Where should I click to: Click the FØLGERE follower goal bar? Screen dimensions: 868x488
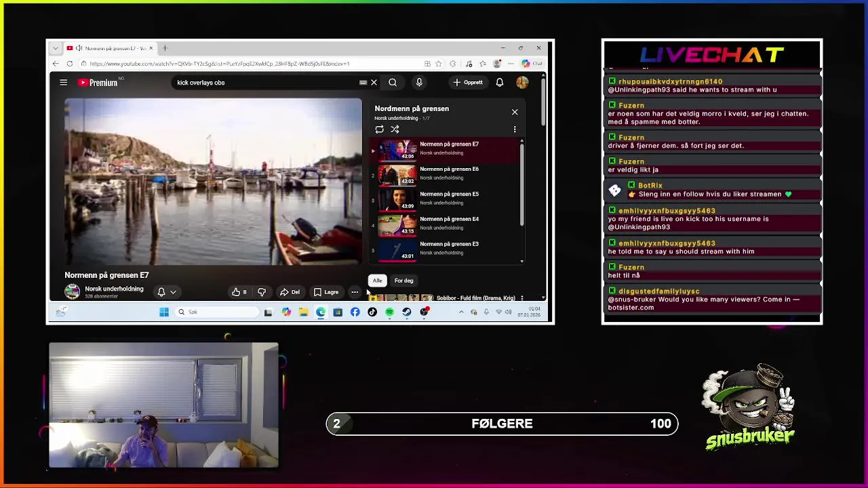coord(502,424)
